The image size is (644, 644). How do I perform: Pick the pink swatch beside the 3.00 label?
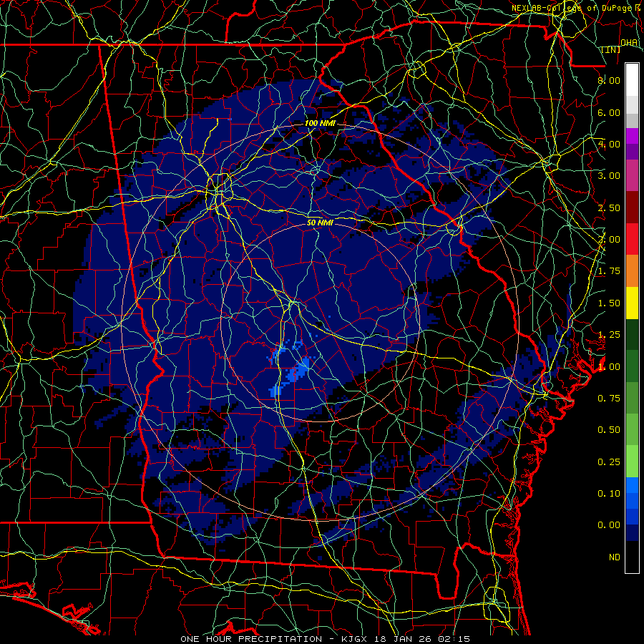click(632, 176)
